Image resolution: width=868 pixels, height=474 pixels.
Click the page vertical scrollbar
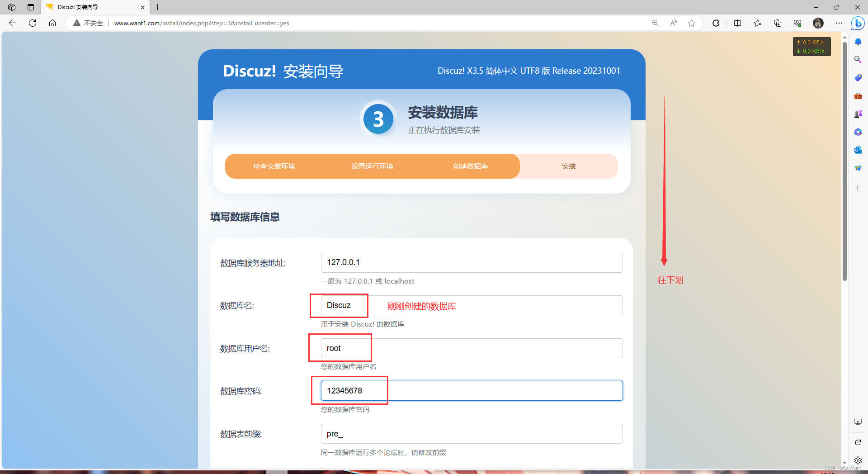844,161
